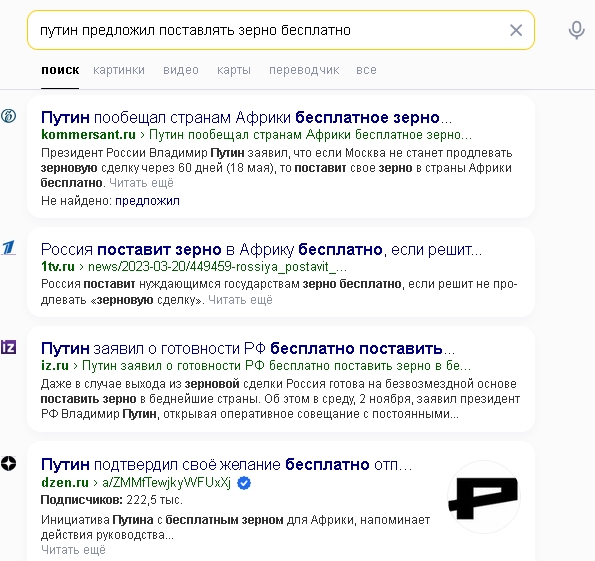Click the 'Не найдено:' label

pos(76,201)
